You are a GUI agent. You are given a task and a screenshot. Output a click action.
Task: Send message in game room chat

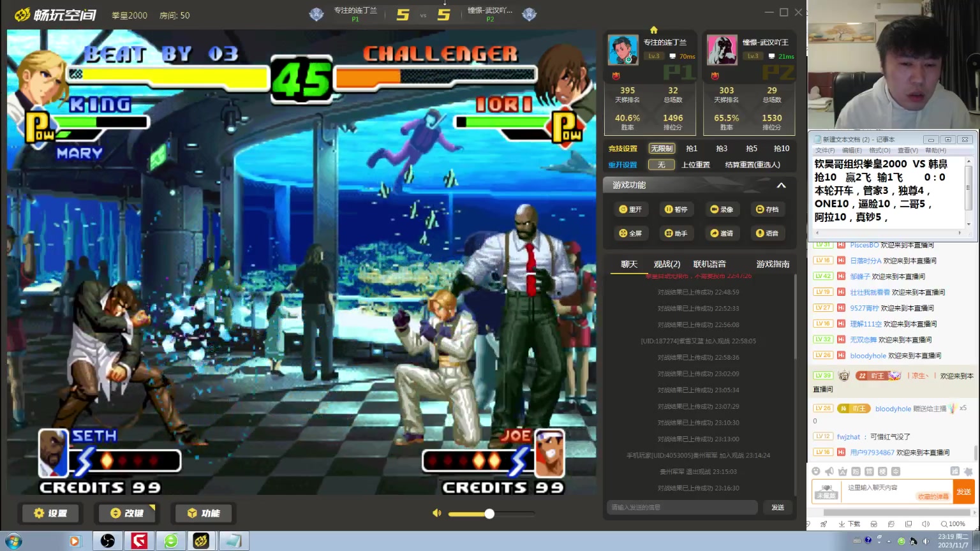[x=778, y=508]
